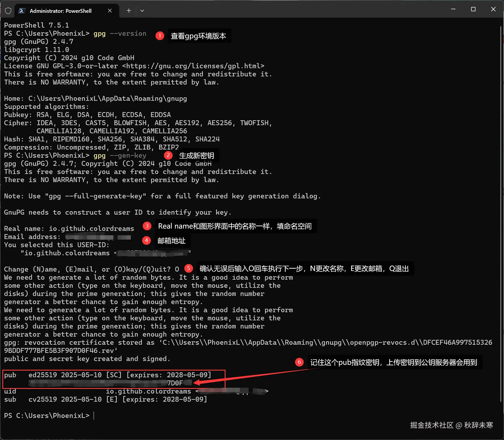Image resolution: width=504 pixels, height=440 pixels.
Task: Click the 'Compression: Uncompressed, ZIP' line
Action: coord(92,147)
